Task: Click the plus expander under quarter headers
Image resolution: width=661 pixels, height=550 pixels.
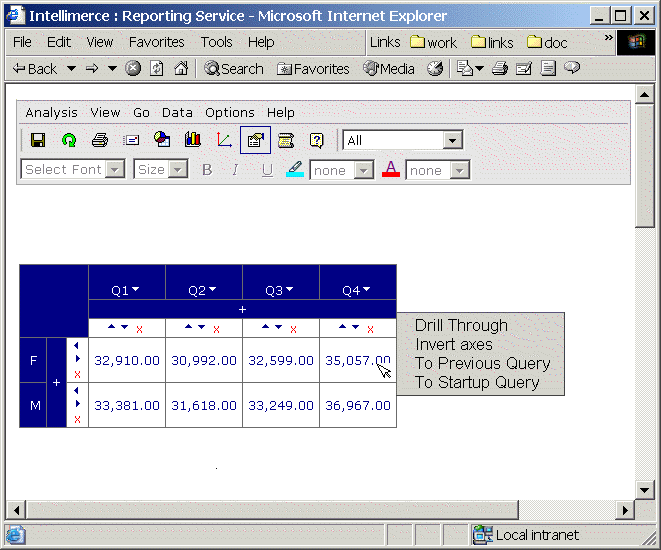Action: 242,309
